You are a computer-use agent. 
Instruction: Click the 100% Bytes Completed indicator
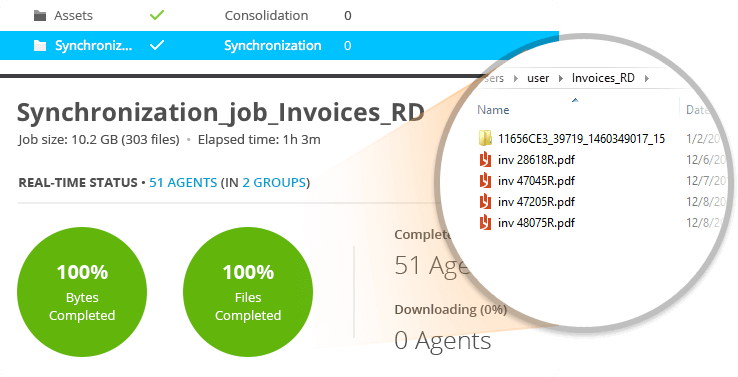(82, 292)
